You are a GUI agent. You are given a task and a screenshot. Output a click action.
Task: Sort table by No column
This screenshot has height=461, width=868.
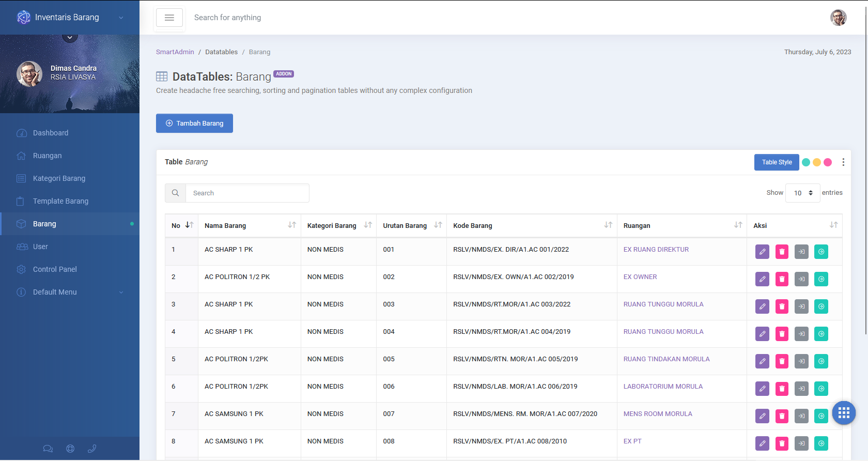click(182, 226)
